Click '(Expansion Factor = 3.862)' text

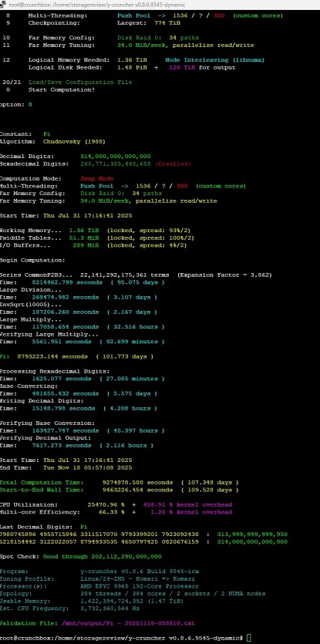224,275
